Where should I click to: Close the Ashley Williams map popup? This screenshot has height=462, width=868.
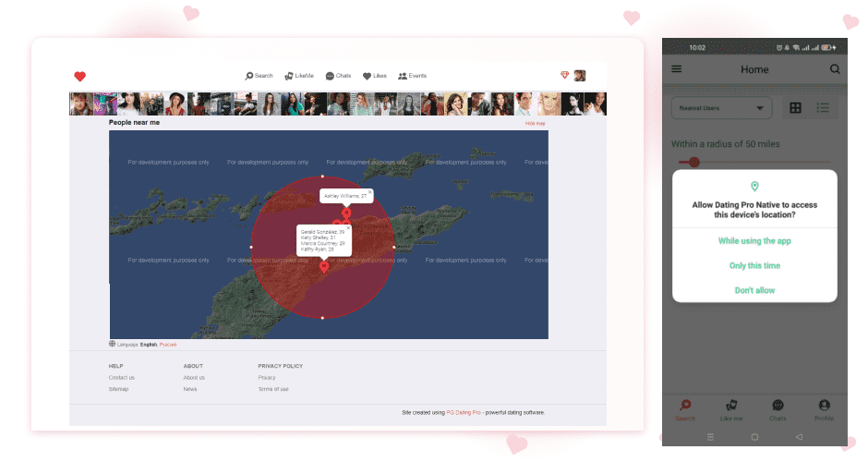(369, 191)
